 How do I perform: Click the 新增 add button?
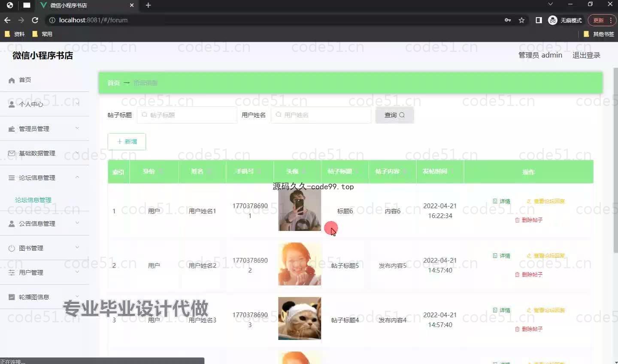pyautogui.click(x=127, y=142)
